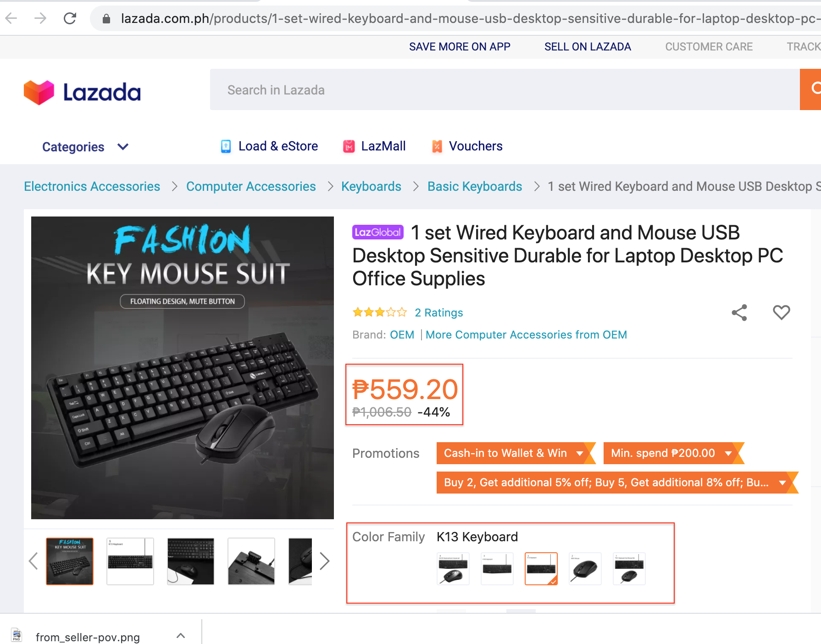Open More Computer Accessories from OEM

(526, 334)
